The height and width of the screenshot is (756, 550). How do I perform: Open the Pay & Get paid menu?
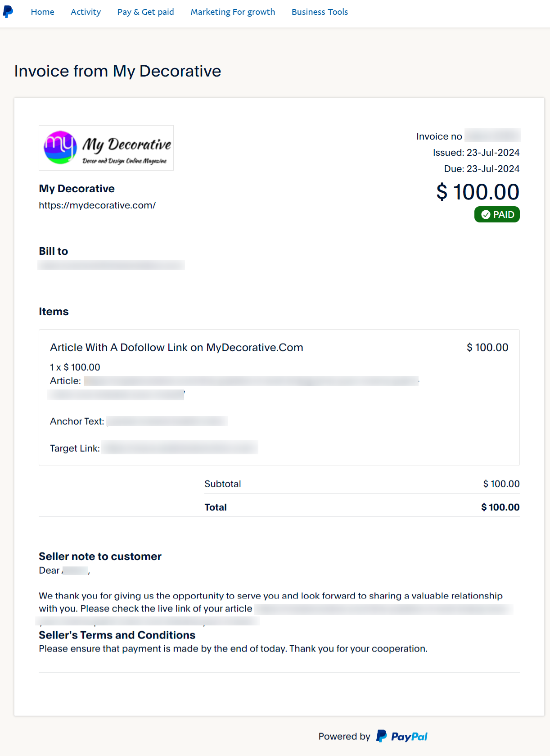tap(145, 12)
